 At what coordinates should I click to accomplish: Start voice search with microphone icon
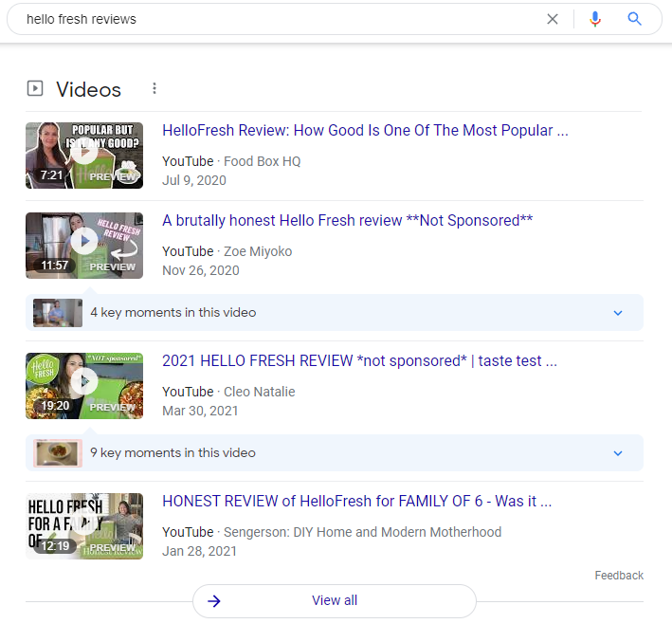pyautogui.click(x=595, y=19)
